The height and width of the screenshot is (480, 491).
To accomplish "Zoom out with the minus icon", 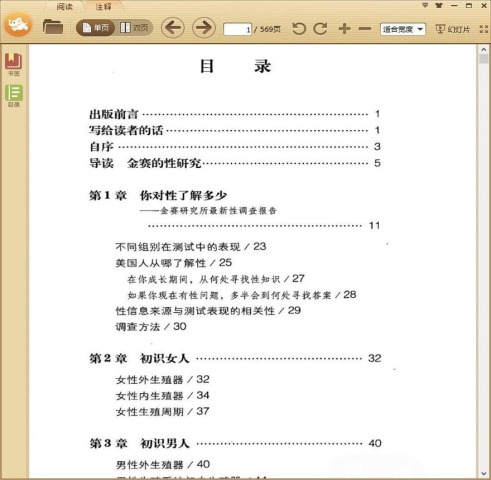I will coord(365,29).
